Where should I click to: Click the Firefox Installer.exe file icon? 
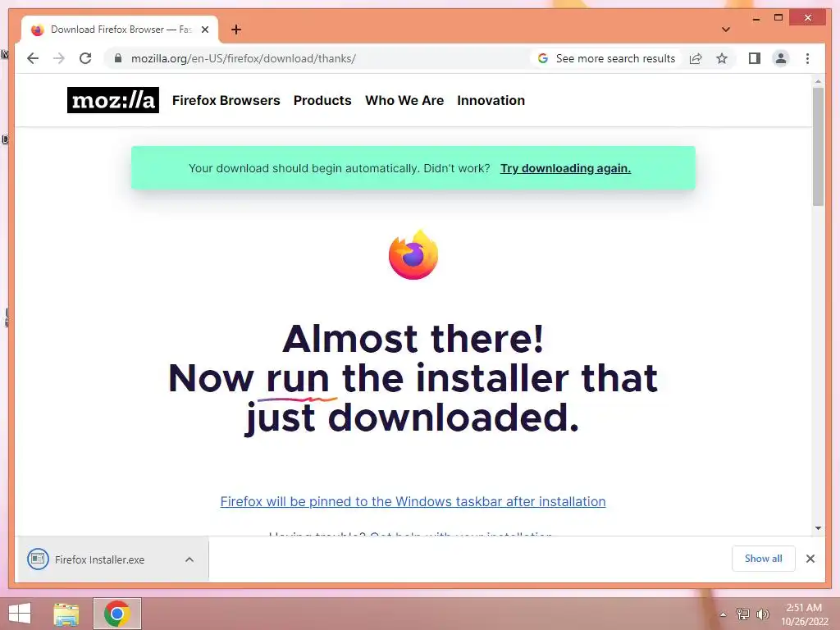pyautogui.click(x=38, y=559)
